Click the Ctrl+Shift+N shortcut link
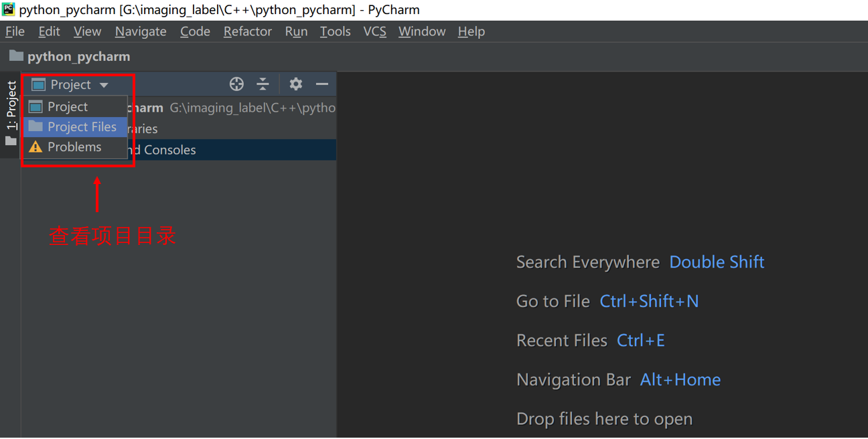This screenshot has height=439, width=868. (649, 301)
